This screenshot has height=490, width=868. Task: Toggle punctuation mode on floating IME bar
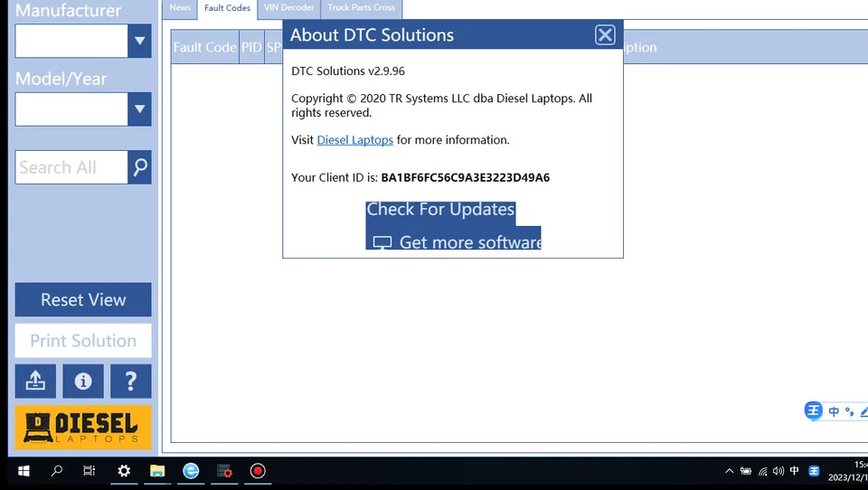pyautogui.click(x=849, y=411)
